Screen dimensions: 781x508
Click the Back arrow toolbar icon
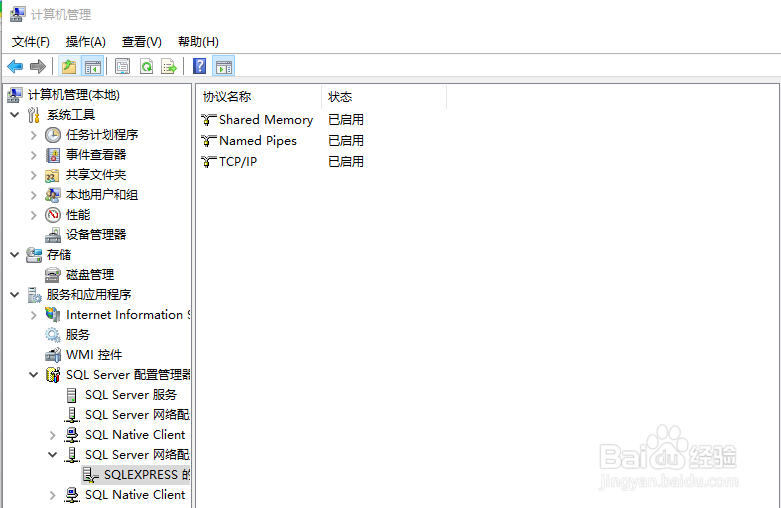click(x=15, y=66)
